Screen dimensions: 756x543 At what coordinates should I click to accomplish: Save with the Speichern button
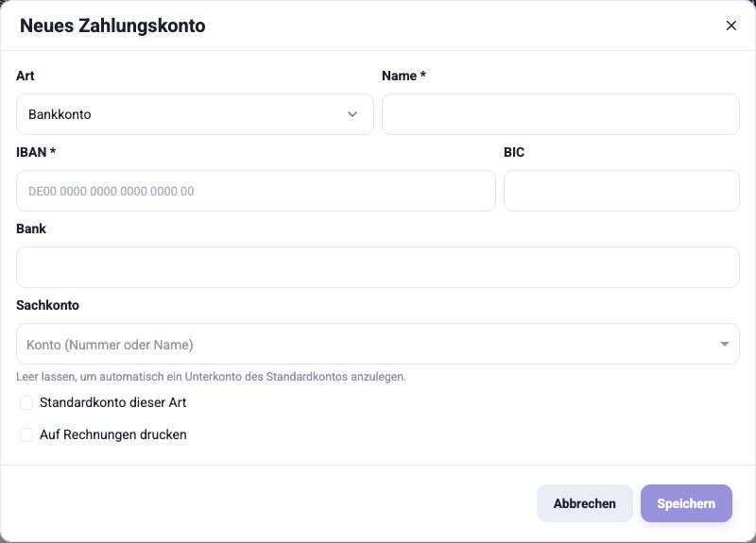coord(686,503)
